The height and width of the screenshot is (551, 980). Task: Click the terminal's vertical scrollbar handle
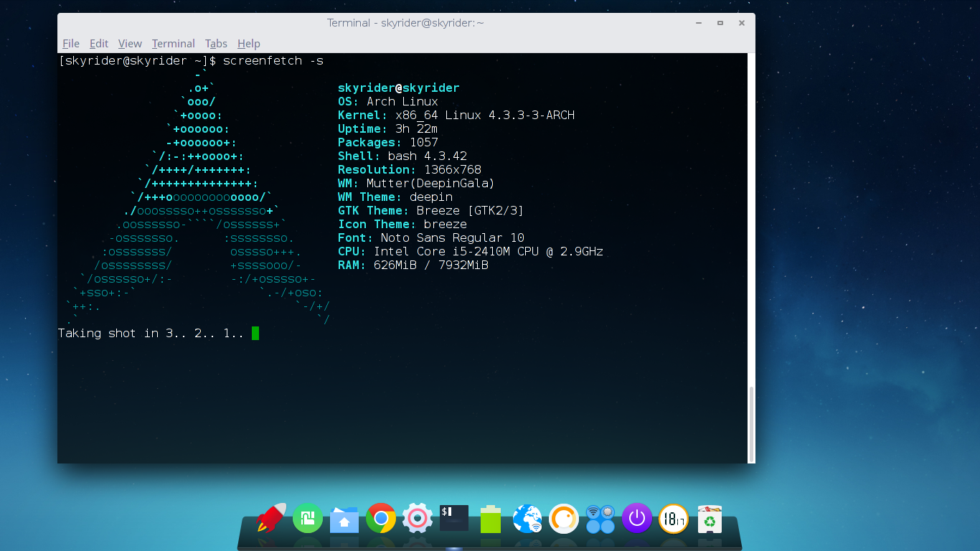[751, 423]
